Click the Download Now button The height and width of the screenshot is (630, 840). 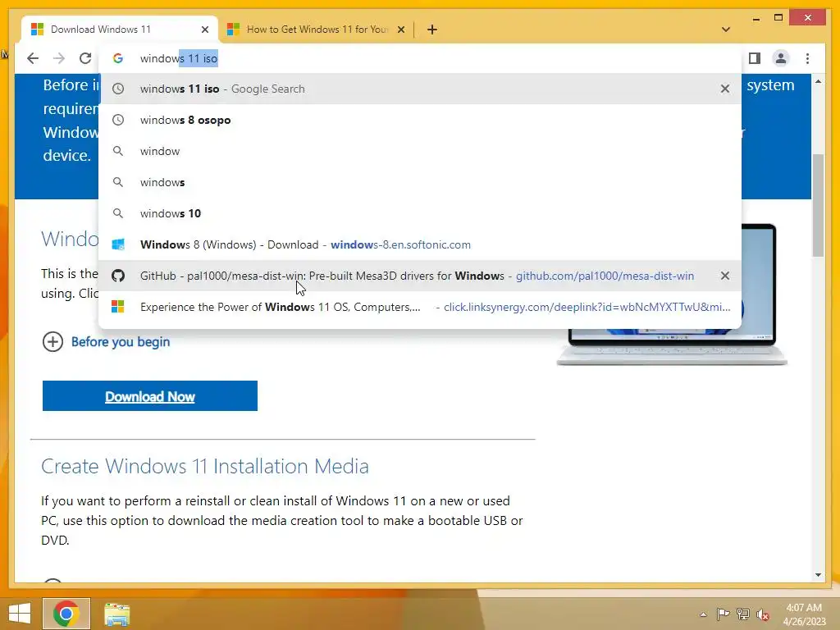(x=150, y=396)
